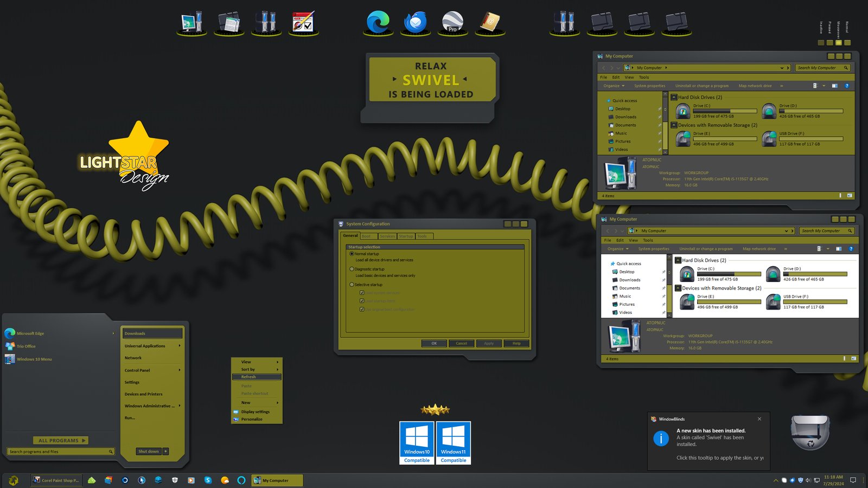Open the notification center icon

pyautogui.click(x=853, y=480)
